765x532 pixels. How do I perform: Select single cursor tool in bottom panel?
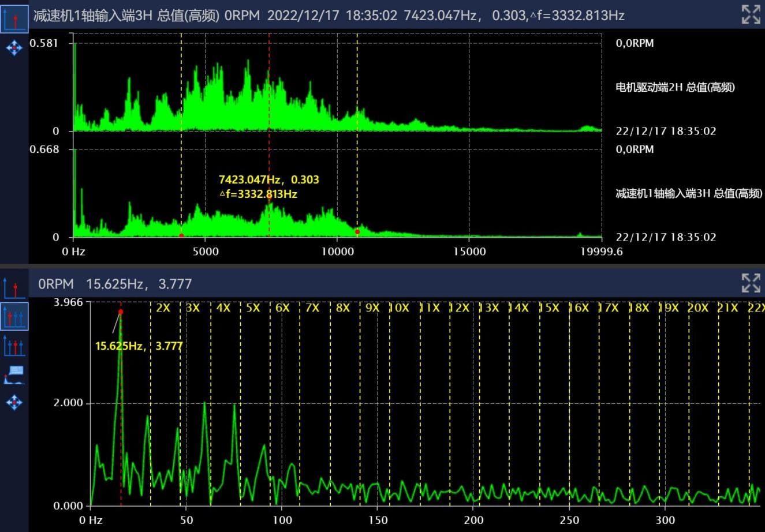pyautogui.click(x=14, y=287)
